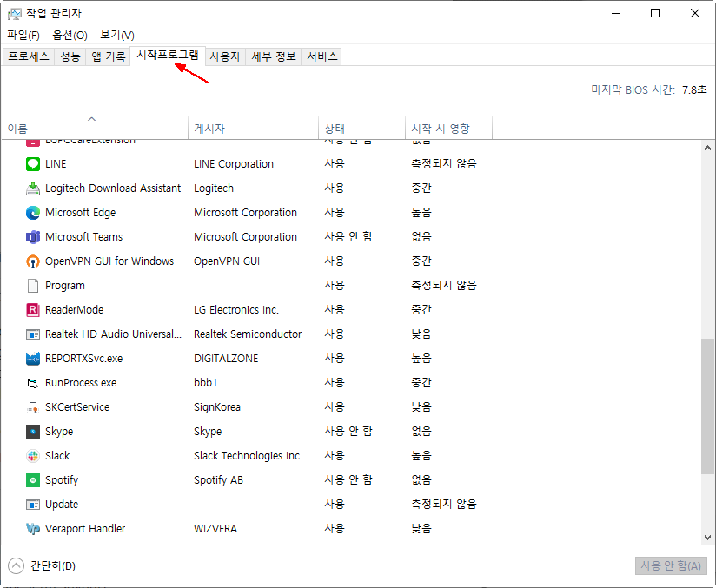Image resolution: width=716 pixels, height=588 pixels.
Task: Click Skype row 사용 안 함 status
Action: (348, 431)
